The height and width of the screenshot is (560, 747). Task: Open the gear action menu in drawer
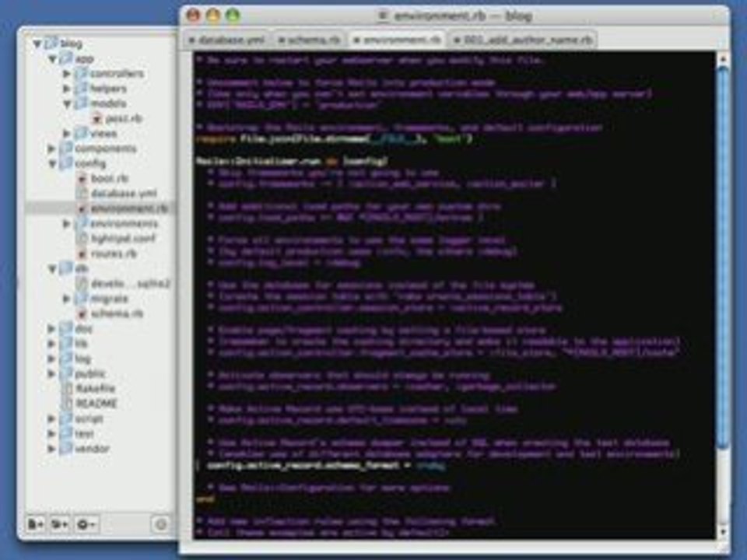pos(86,524)
